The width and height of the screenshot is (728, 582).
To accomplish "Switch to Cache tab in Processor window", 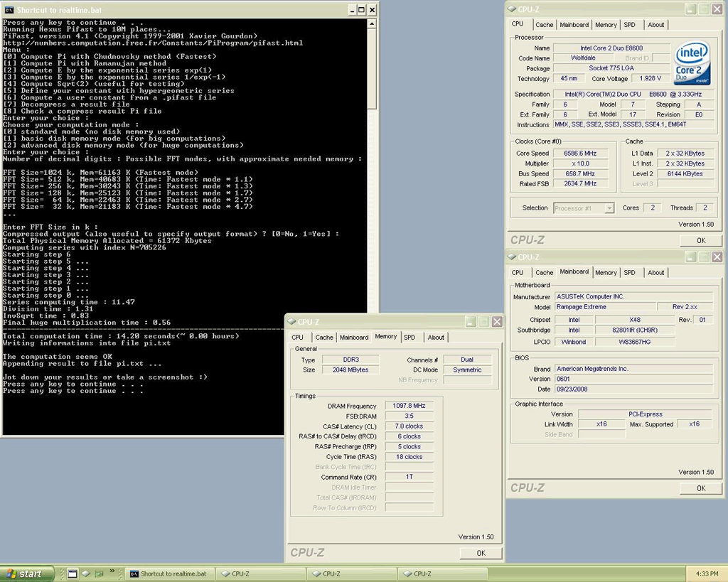I will click(545, 25).
